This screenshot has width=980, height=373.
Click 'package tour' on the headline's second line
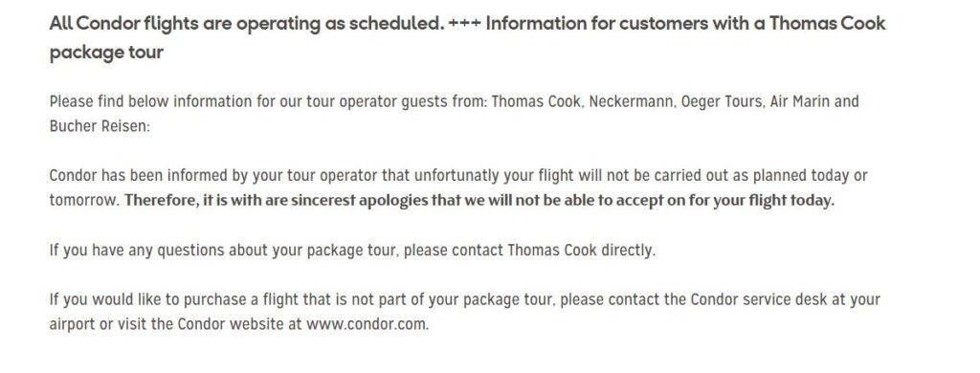coord(106,53)
